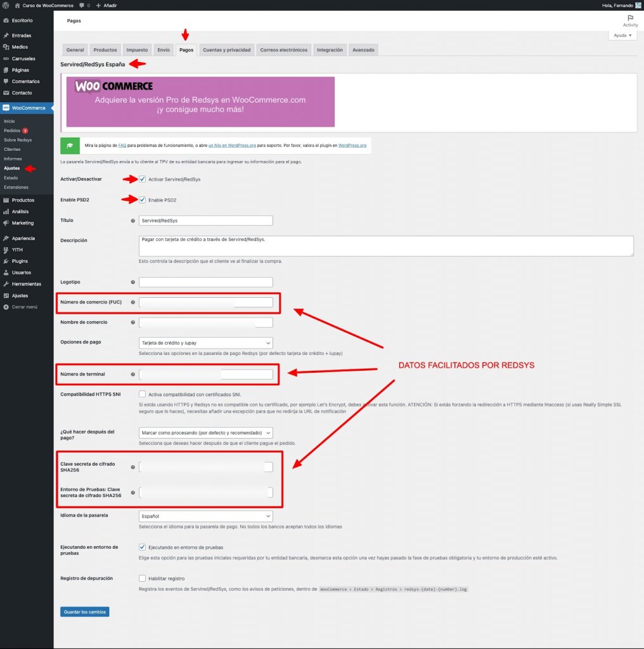Switch to the Envío tab

coord(164,49)
